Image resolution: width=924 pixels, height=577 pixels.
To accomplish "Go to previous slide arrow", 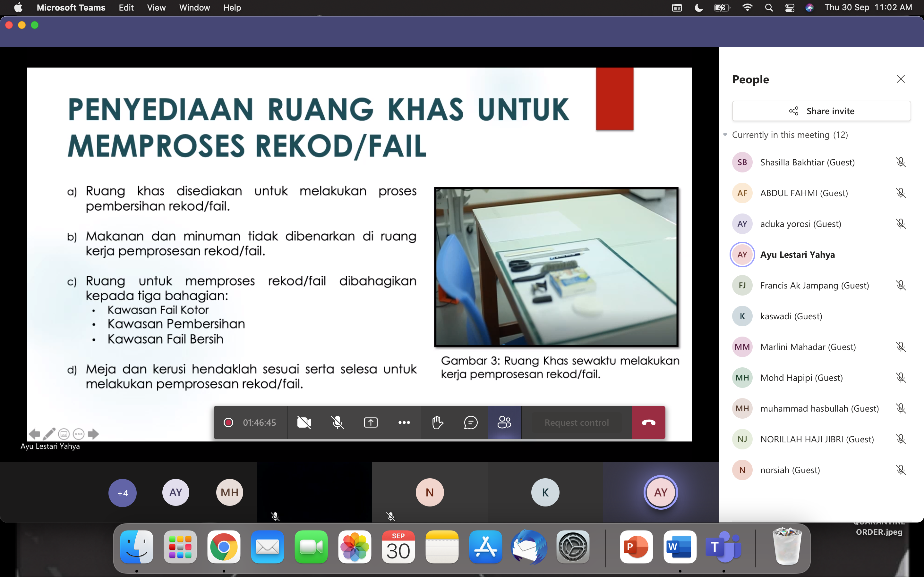I will (34, 434).
